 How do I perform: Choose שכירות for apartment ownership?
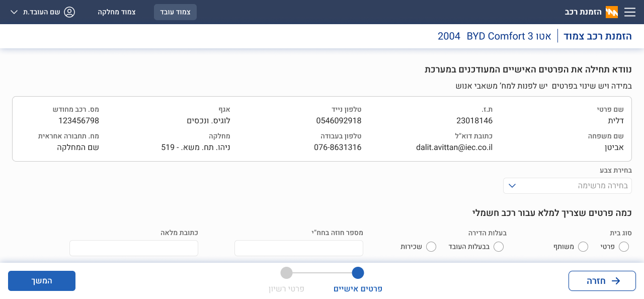tap(431, 247)
